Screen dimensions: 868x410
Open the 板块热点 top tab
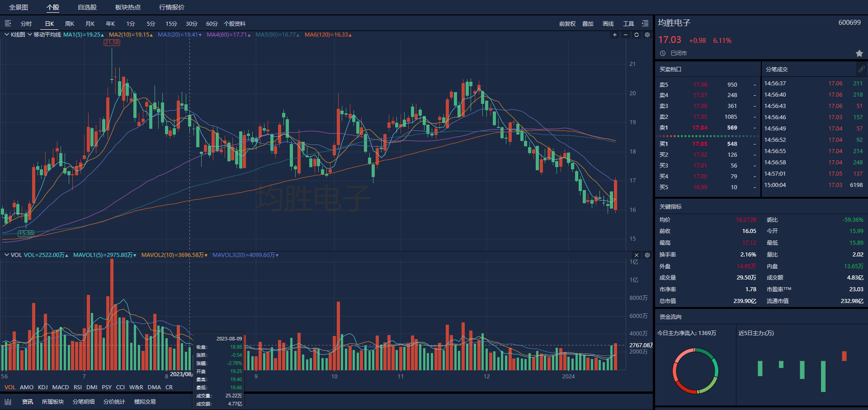click(x=127, y=7)
